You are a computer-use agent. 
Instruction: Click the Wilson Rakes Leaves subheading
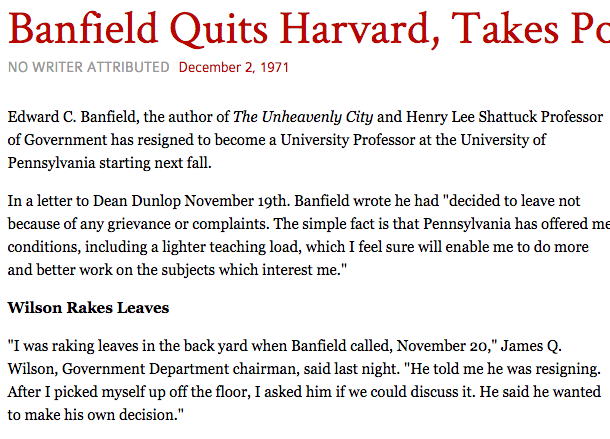(x=88, y=307)
